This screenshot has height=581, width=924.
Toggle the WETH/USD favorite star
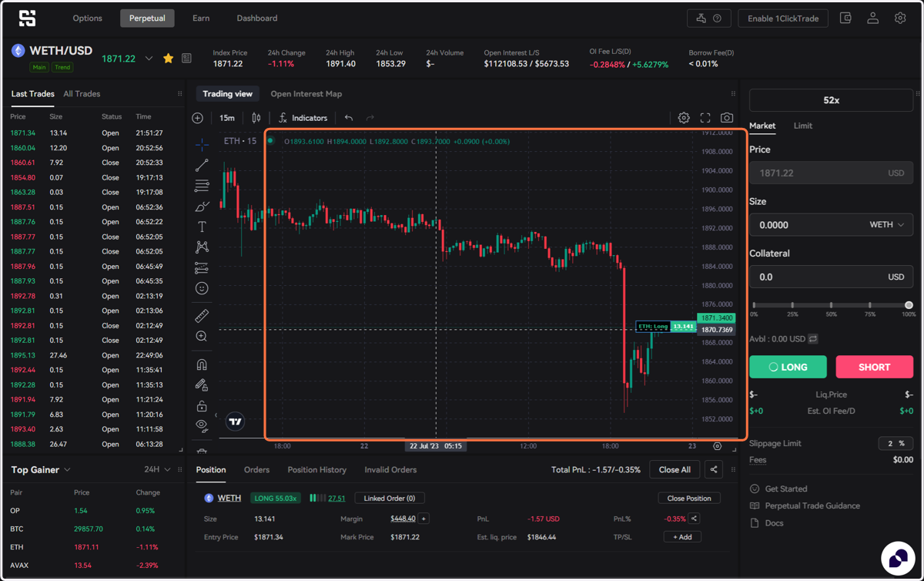point(168,59)
